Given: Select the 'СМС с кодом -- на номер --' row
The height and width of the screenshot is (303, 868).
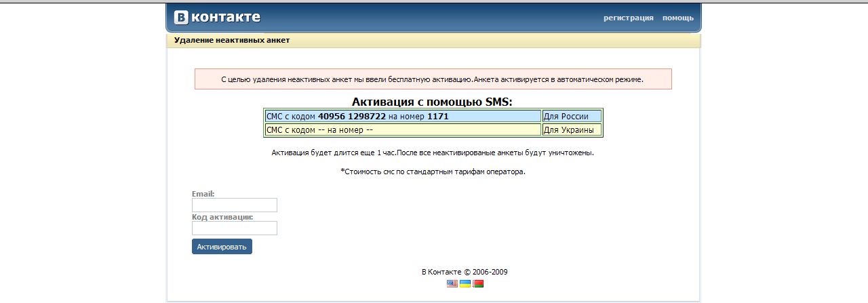Looking at the screenshot, I should click(x=403, y=130).
